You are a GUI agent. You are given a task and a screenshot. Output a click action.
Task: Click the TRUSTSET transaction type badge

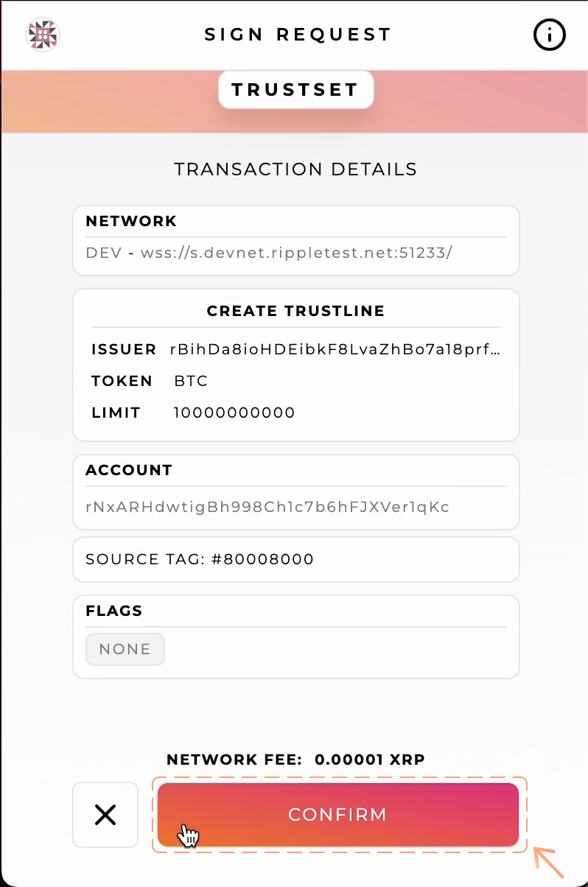(295, 90)
